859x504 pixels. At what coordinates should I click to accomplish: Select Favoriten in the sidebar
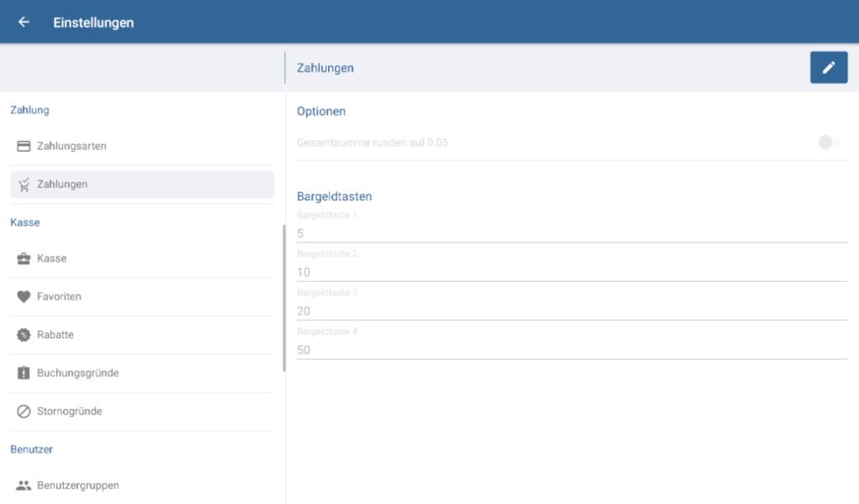click(59, 297)
